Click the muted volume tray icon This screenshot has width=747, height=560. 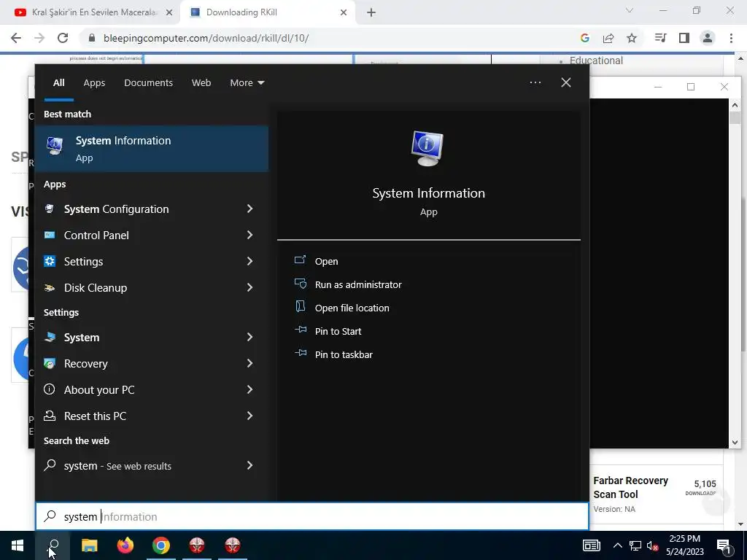click(653, 545)
